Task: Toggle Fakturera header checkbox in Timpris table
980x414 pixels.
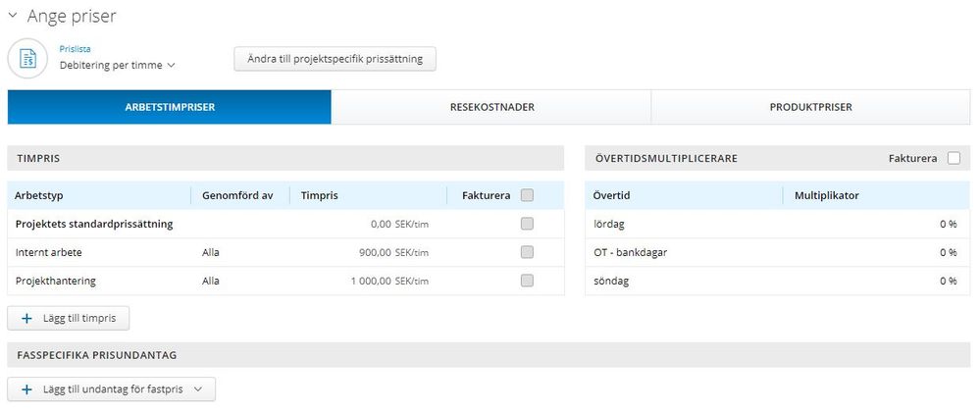Action: (528, 195)
